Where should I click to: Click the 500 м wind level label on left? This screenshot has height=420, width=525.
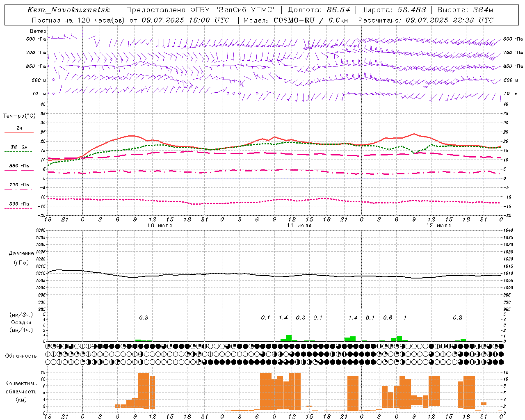(x=39, y=80)
